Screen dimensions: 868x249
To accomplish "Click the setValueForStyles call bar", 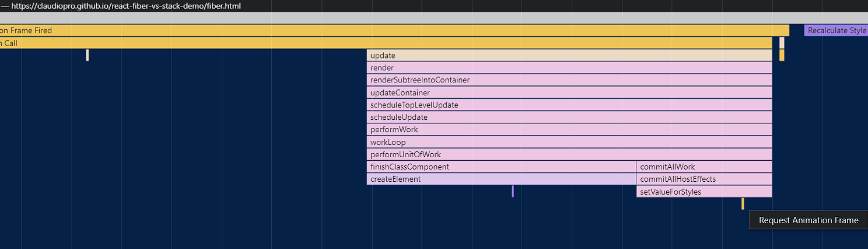I will [704, 192].
